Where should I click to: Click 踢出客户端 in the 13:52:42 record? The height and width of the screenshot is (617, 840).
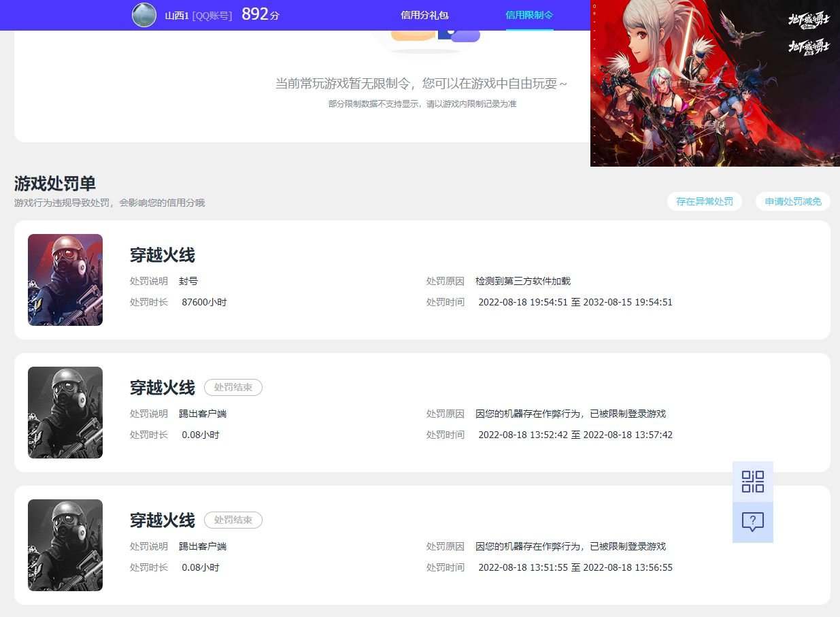pyautogui.click(x=203, y=414)
